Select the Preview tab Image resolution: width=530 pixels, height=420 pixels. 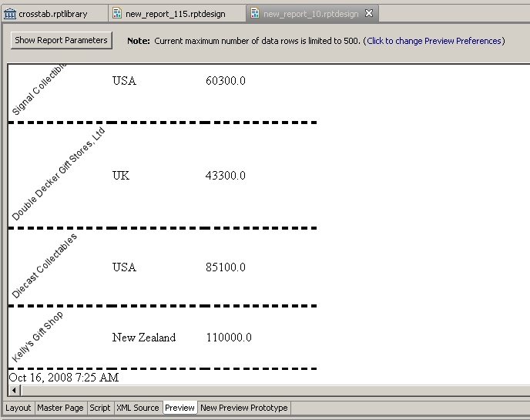pyautogui.click(x=179, y=408)
